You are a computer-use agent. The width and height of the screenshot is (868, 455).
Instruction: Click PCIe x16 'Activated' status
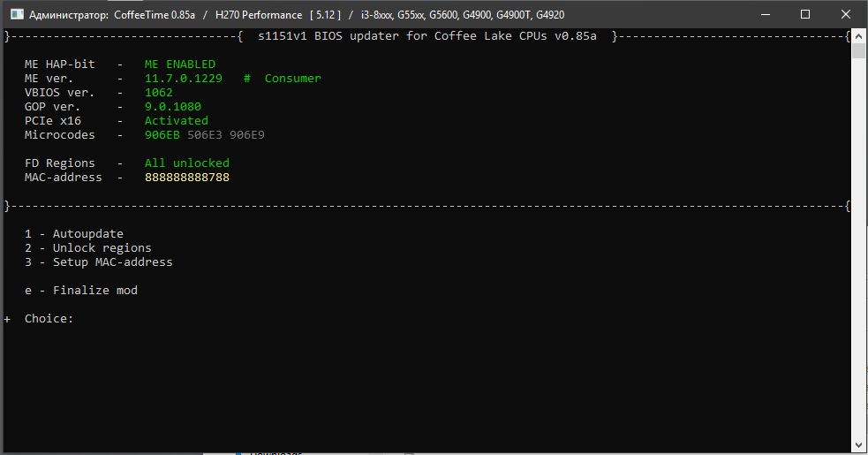(x=177, y=121)
